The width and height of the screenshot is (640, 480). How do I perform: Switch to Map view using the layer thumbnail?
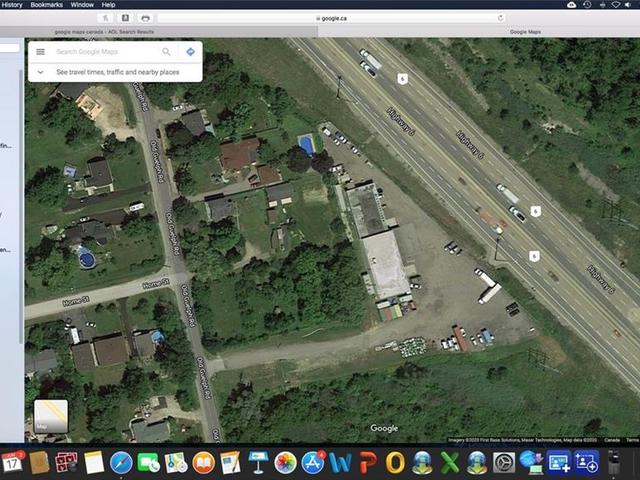[x=51, y=416]
